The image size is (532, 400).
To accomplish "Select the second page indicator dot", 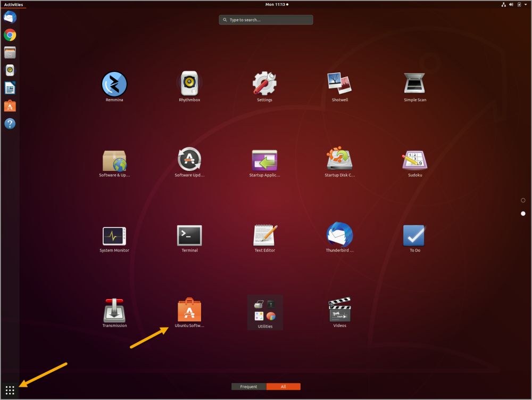I will click(x=523, y=214).
